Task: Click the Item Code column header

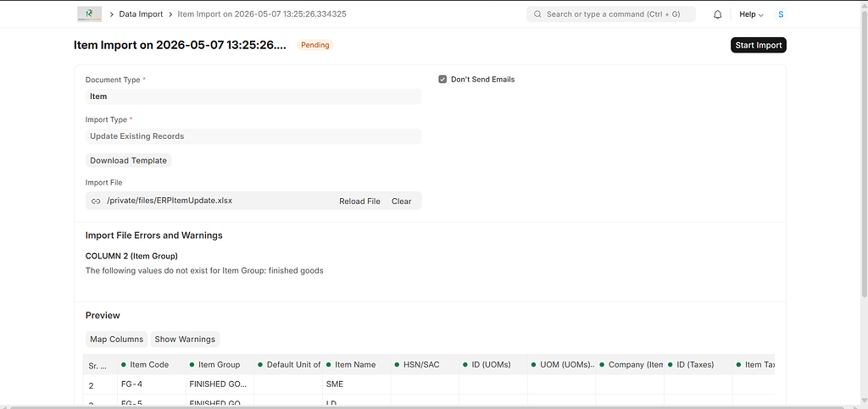Action: [151, 365]
